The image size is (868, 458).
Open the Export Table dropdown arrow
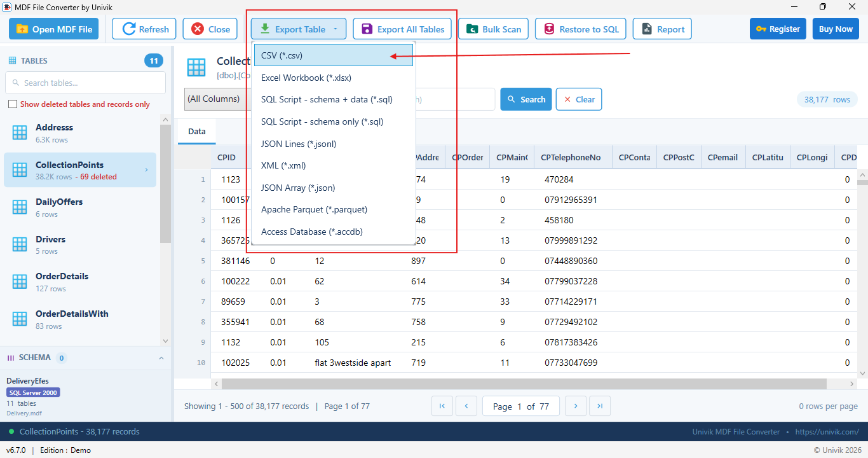336,29
